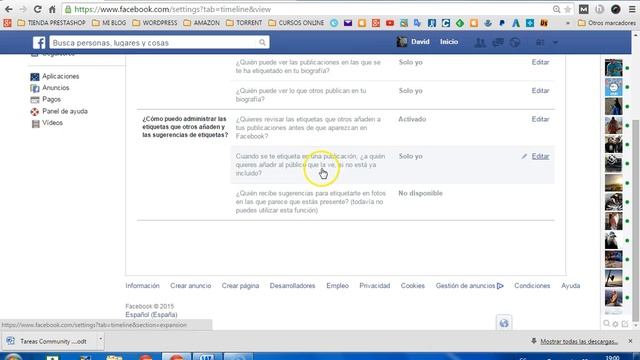The height and width of the screenshot is (360, 640).
Task: Edit who sees posts you're tagged in on biografía
Action: (540, 62)
